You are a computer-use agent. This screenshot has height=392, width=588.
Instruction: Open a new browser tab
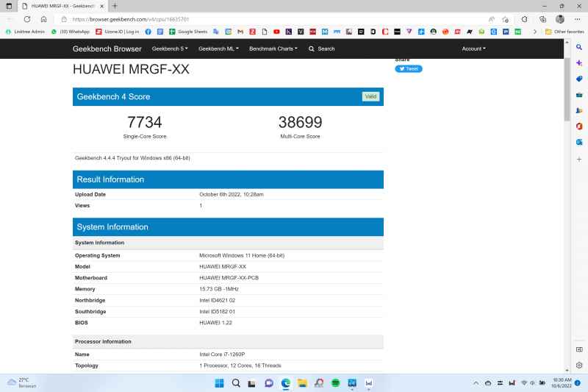point(115,6)
